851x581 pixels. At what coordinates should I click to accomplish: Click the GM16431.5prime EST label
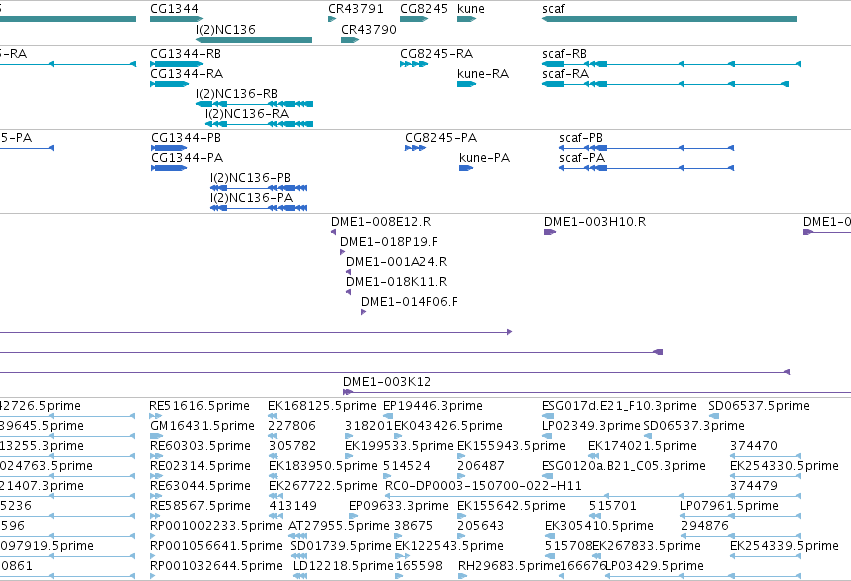tap(202, 425)
